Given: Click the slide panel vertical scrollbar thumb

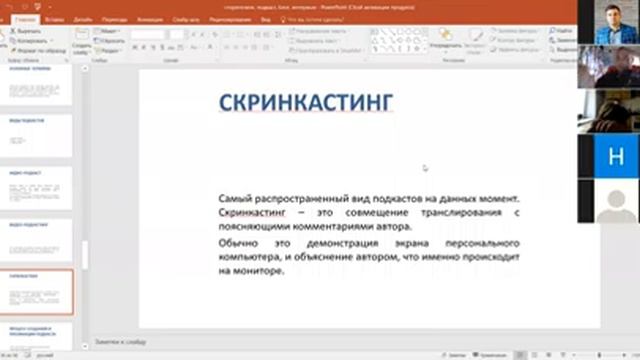Looking at the screenshot, I should point(85,255).
